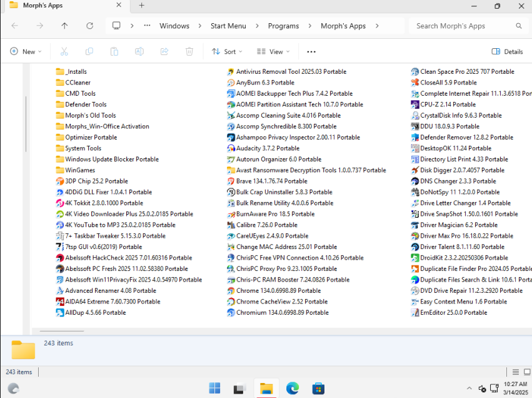Open the See more toolbar menu
This screenshot has height=398, width=532.
[311, 51]
